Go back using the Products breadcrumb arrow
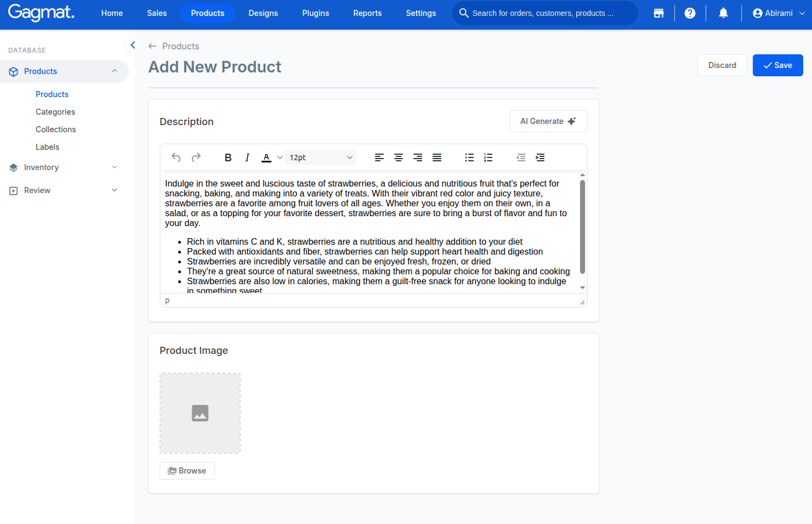This screenshot has height=524, width=812. tap(152, 46)
